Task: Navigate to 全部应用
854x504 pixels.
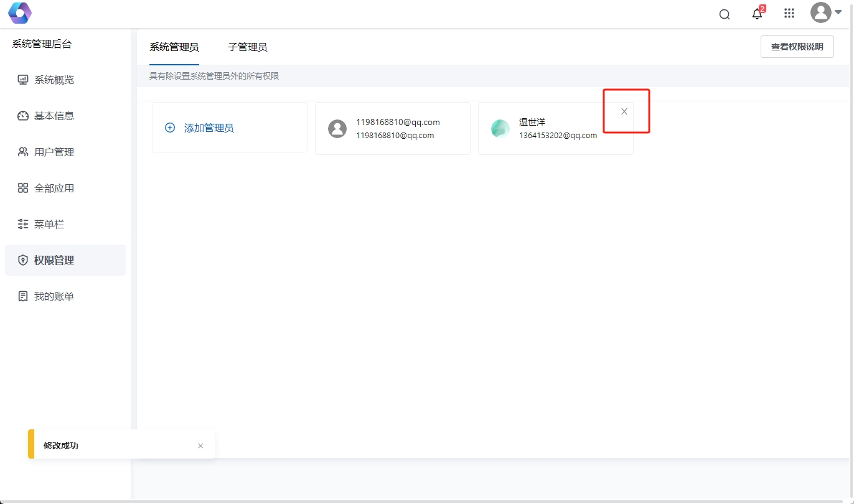Action: [52, 187]
